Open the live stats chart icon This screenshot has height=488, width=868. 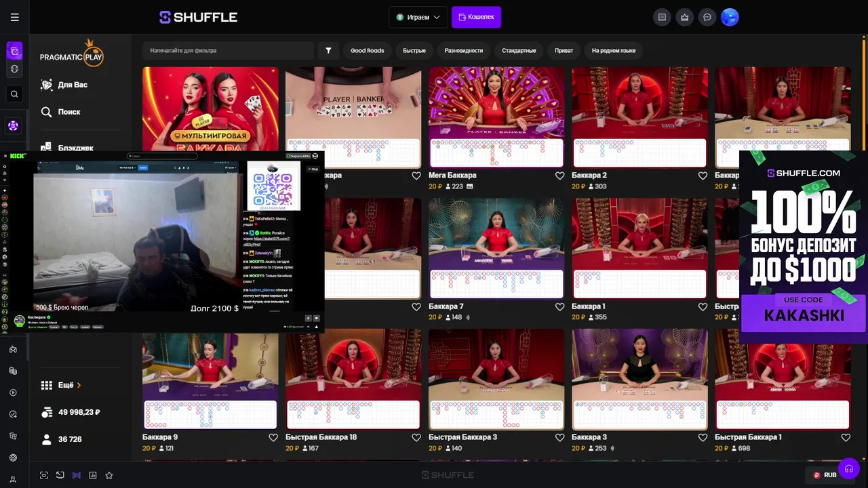[93, 475]
